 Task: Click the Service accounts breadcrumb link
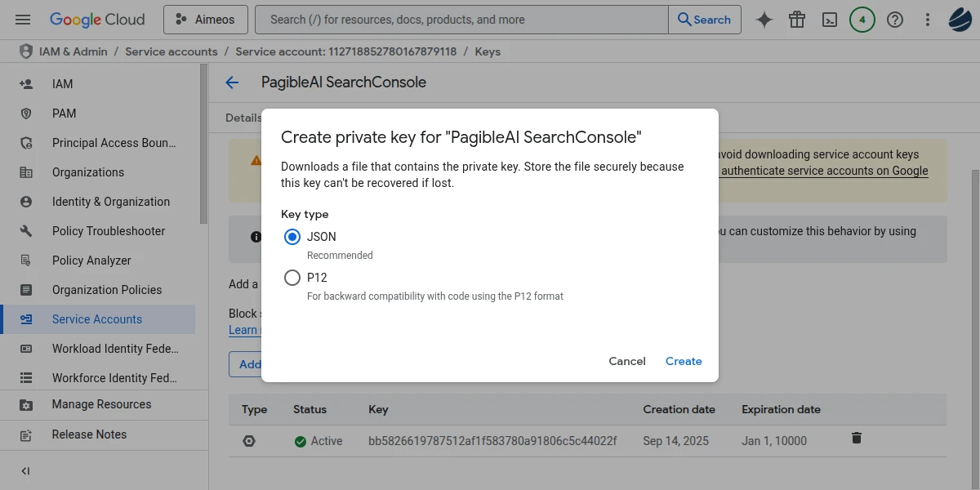pos(171,51)
